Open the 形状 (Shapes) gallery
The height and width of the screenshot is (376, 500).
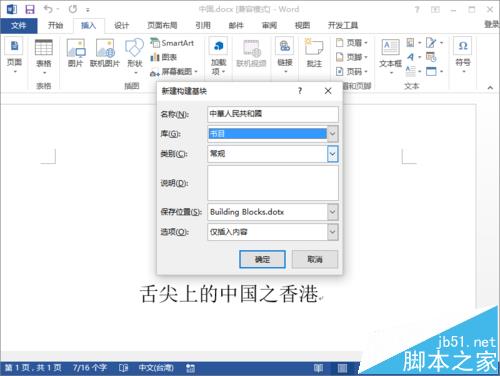pos(135,56)
